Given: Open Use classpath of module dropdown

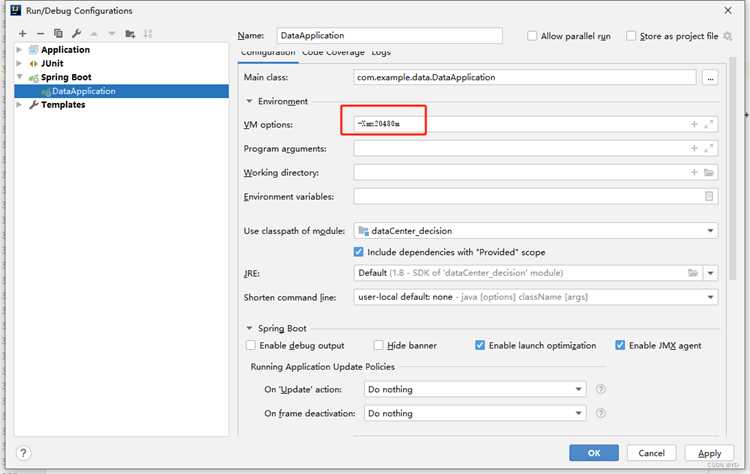Looking at the screenshot, I should 710,231.
